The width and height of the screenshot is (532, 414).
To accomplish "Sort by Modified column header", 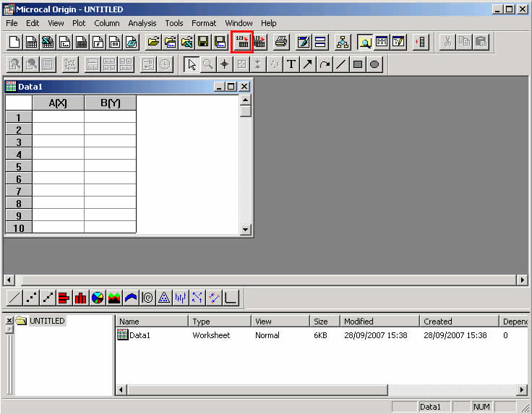I will tap(379, 321).
